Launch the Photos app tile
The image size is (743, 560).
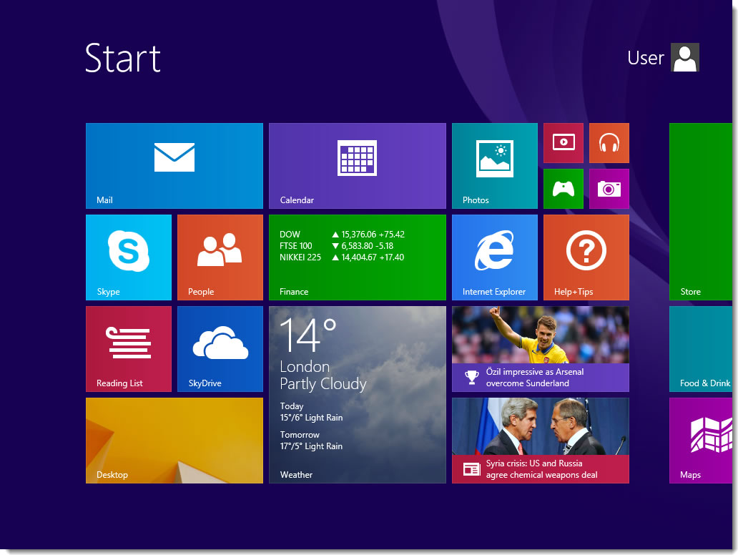coord(495,166)
